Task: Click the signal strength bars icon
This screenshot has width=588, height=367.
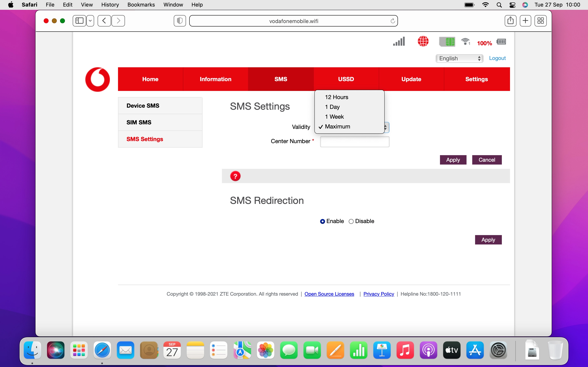Action: 399,42
